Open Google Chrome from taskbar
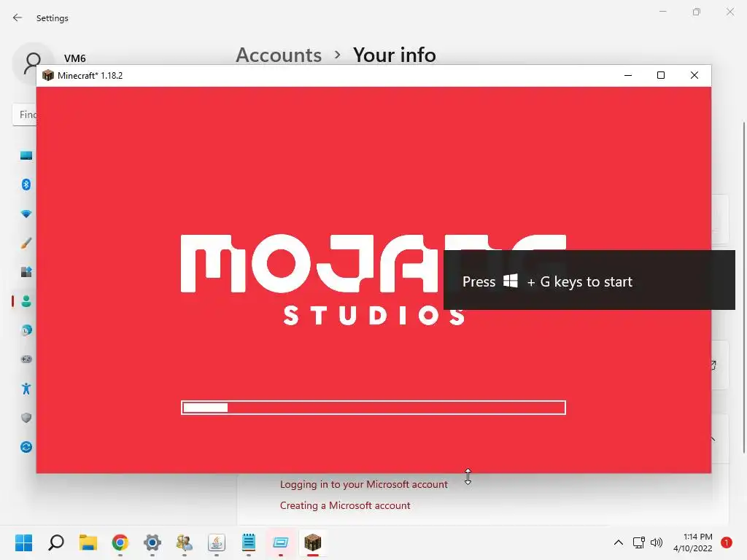The image size is (747, 560). click(120, 542)
